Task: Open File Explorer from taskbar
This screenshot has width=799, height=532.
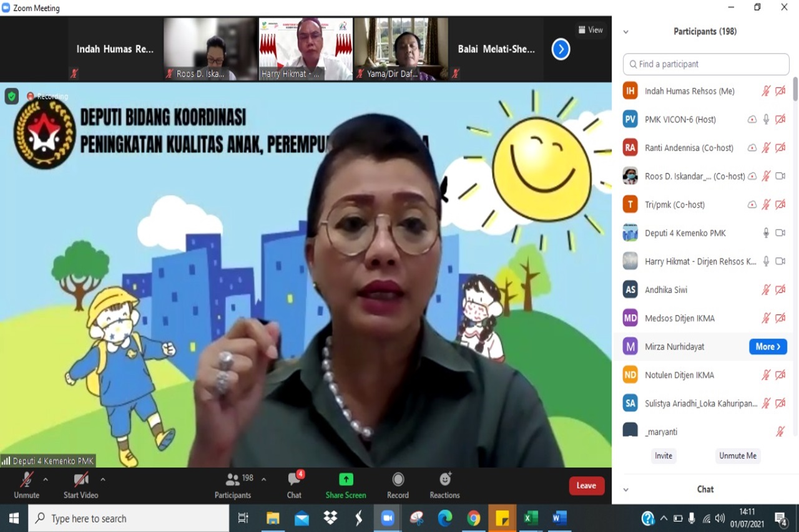Action: pyautogui.click(x=273, y=518)
